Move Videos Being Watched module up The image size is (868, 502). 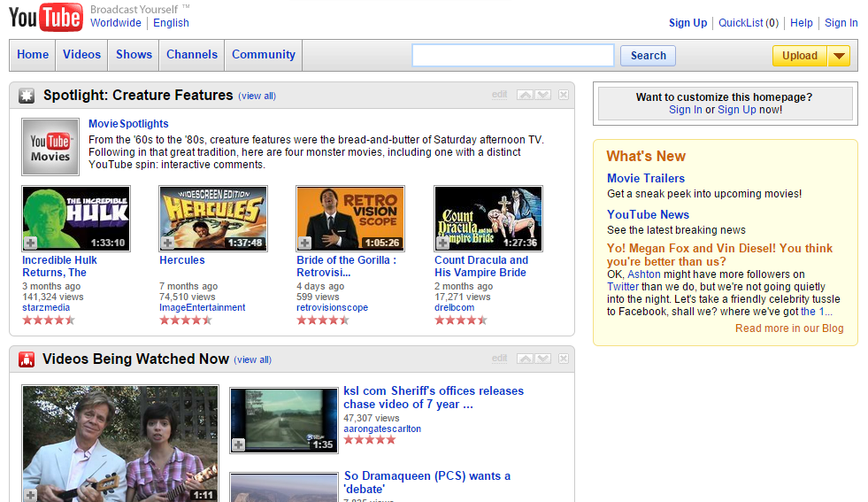tap(526, 359)
